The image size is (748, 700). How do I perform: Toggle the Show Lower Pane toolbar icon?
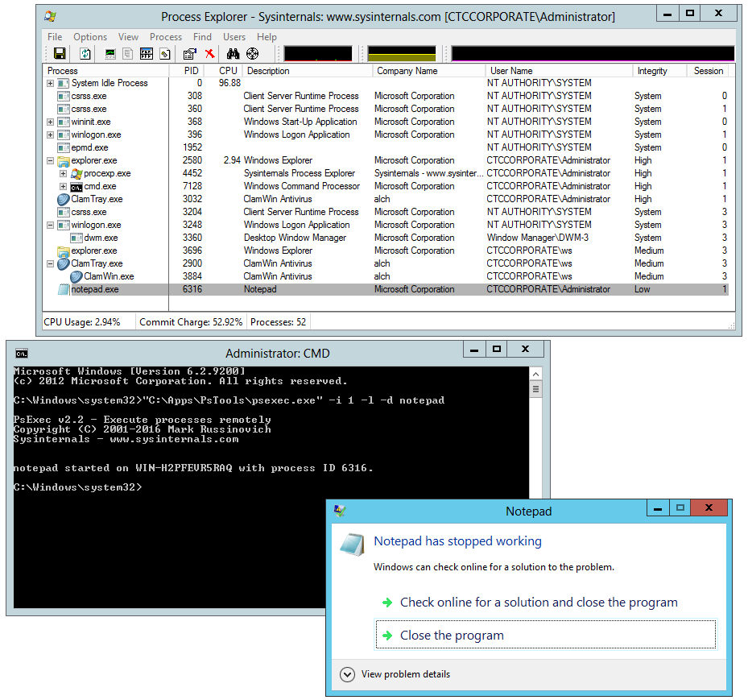tap(147, 53)
